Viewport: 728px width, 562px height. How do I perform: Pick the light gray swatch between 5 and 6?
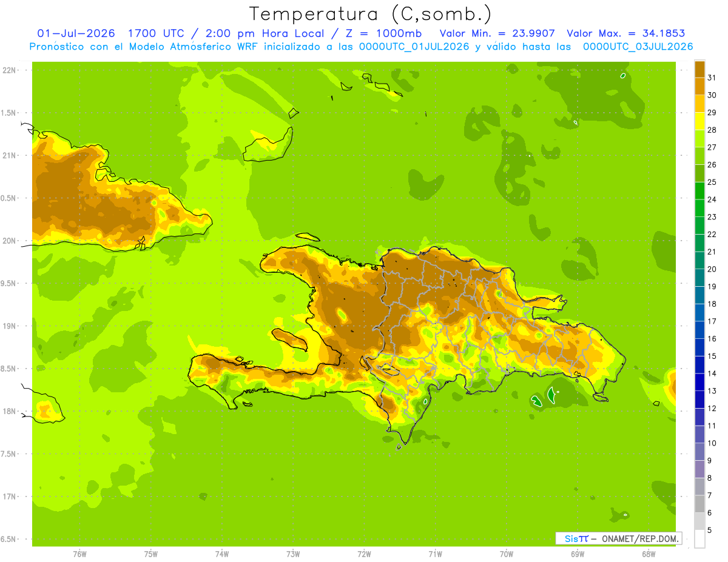pos(699,522)
